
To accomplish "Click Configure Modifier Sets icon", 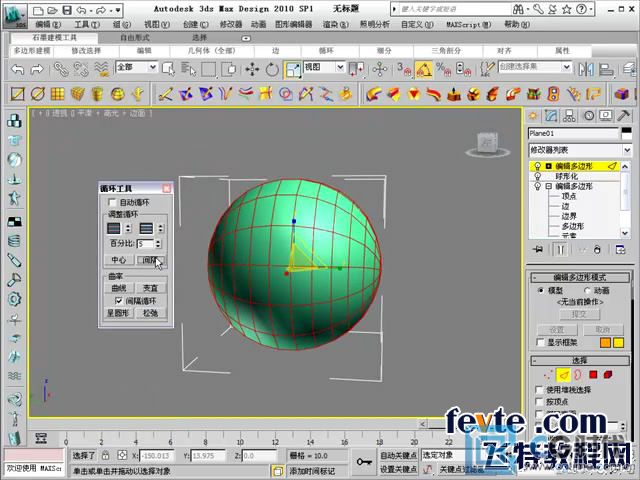I will click(x=620, y=249).
